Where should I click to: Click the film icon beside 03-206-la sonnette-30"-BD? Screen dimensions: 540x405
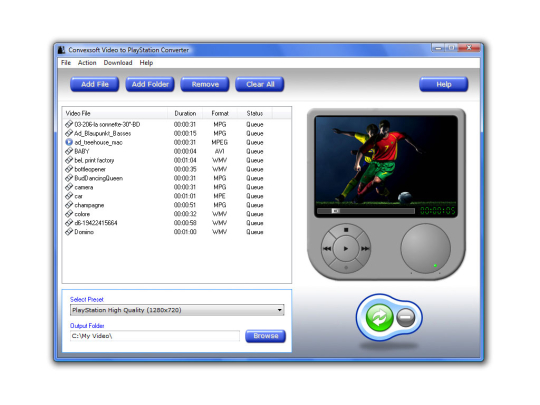69,124
